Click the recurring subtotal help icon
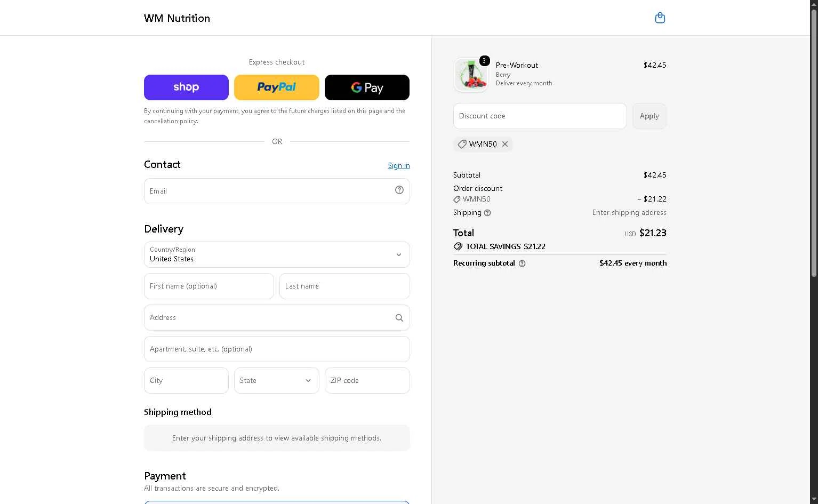The width and height of the screenshot is (818, 504). pos(522,263)
